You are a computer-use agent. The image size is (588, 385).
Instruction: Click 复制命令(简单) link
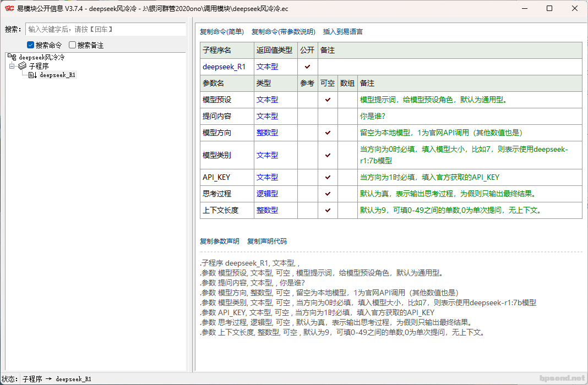click(222, 32)
